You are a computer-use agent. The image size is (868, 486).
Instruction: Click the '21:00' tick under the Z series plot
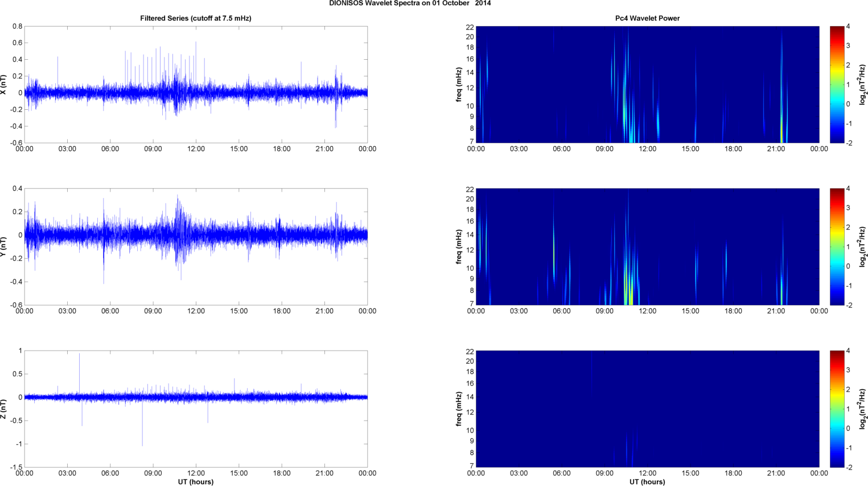[x=324, y=473]
